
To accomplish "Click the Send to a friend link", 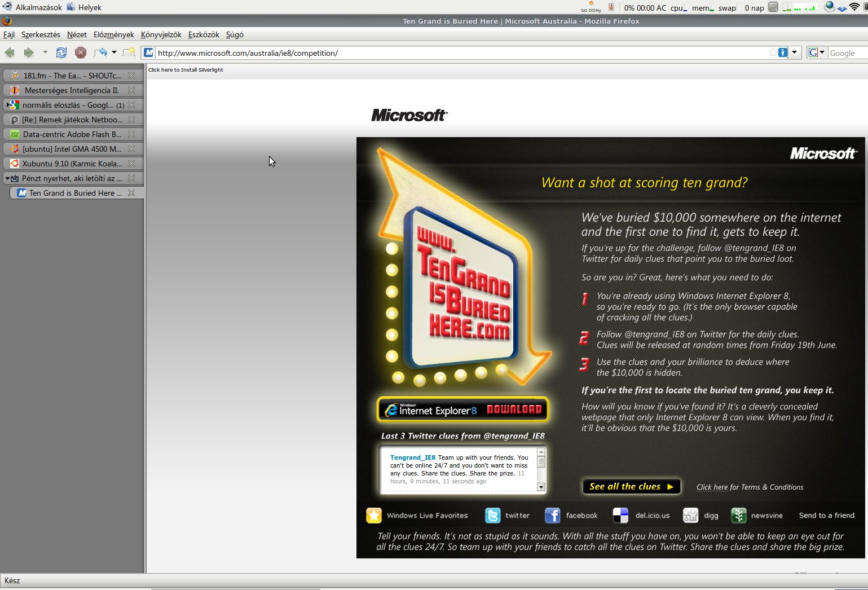I will pyautogui.click(x=826, y=515).
